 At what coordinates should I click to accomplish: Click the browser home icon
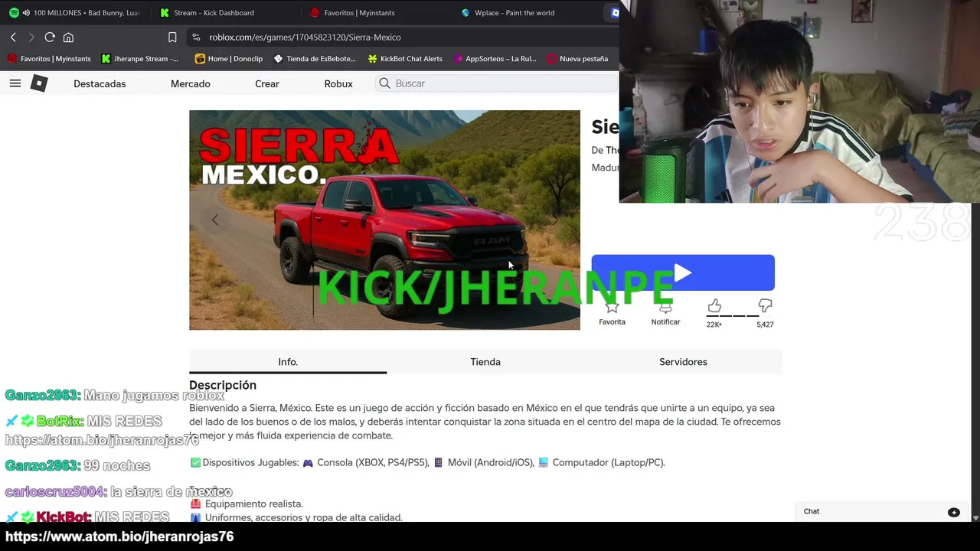(68, 37)
